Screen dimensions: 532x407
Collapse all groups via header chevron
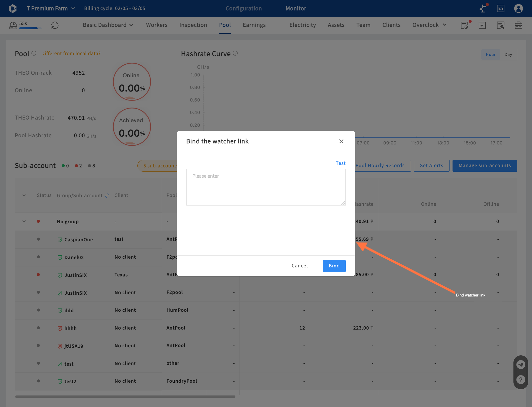coord(24,195)
